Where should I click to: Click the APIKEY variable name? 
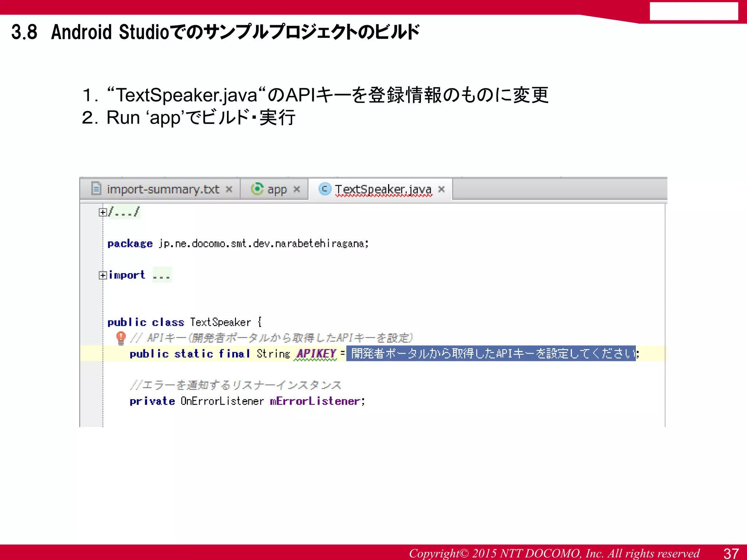click(x=316, y=353)
